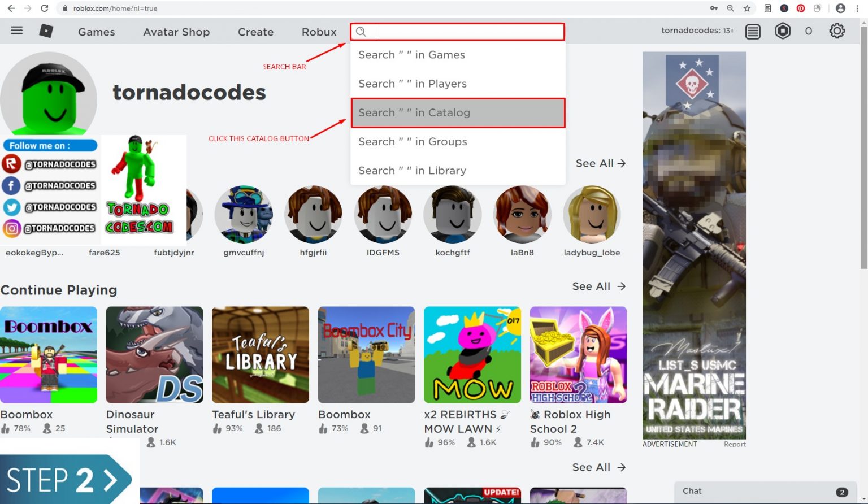Viewport: 868px width, 504px height.
Task: Open the notifications feed icon
Action: (753, 31)
